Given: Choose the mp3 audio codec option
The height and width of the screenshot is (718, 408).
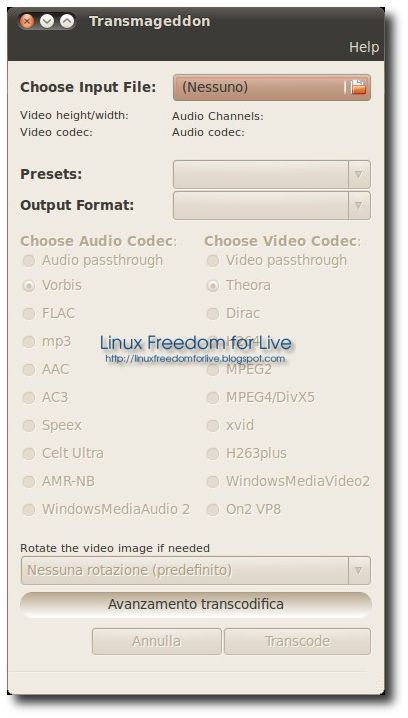Looking at the screenshot, I should pyautogui.click(x=29, y=342).
